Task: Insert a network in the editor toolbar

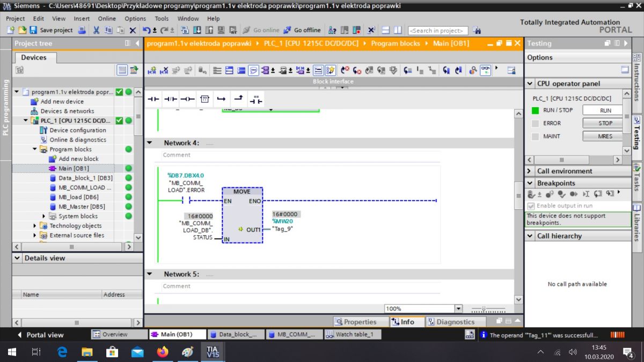Action: pyautogui.click(x=152, y=70)
